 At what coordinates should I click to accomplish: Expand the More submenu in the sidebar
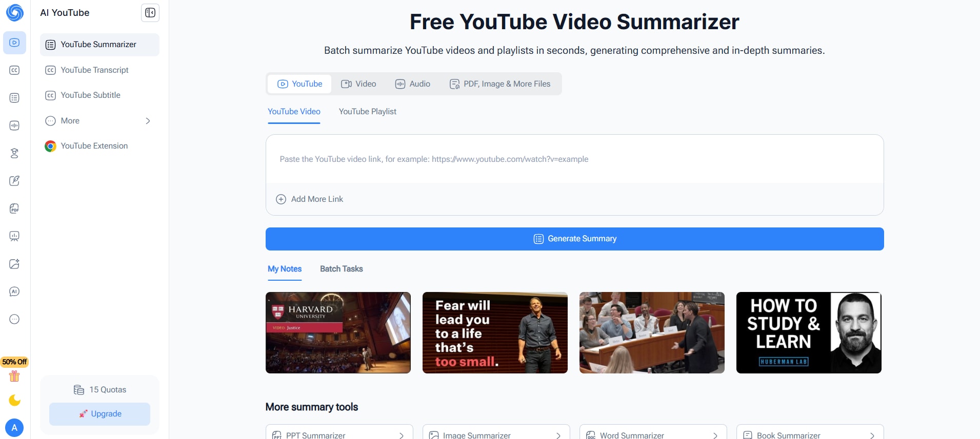(x=99, y=121)
